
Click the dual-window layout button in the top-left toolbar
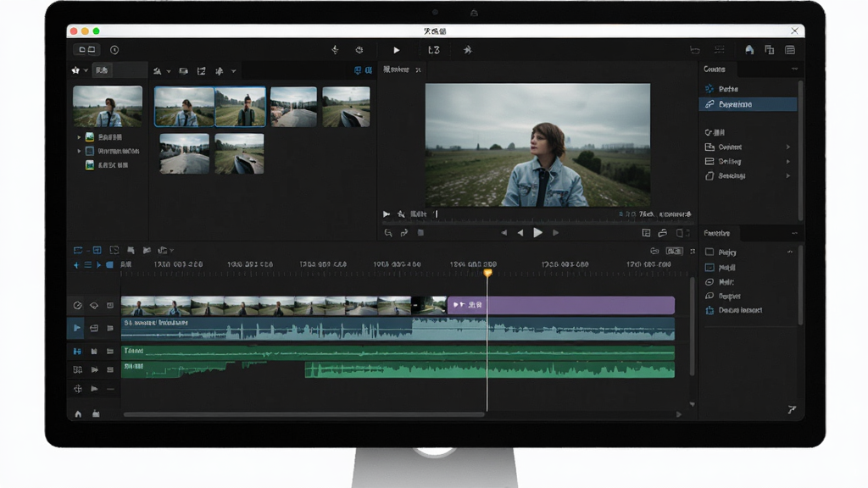tap(87, 50)
